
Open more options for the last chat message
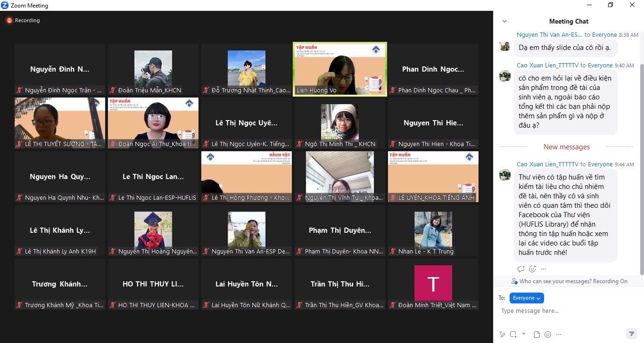click(x=544, y=269)
